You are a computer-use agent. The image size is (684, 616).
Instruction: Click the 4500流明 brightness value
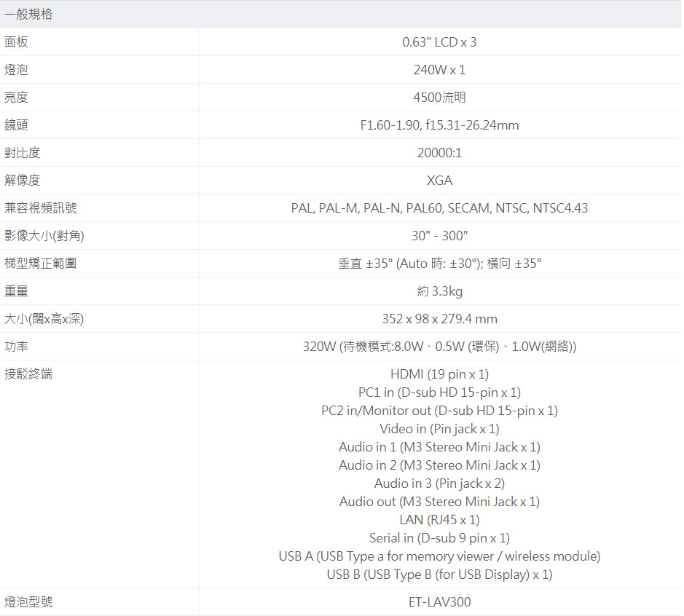439,98
